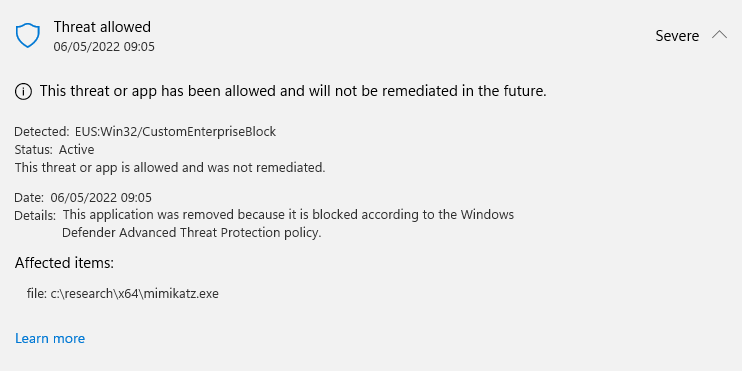Open the Learn more link
Image resolution: width=742 pixels, height=371 pixels.
pos(50,338)
